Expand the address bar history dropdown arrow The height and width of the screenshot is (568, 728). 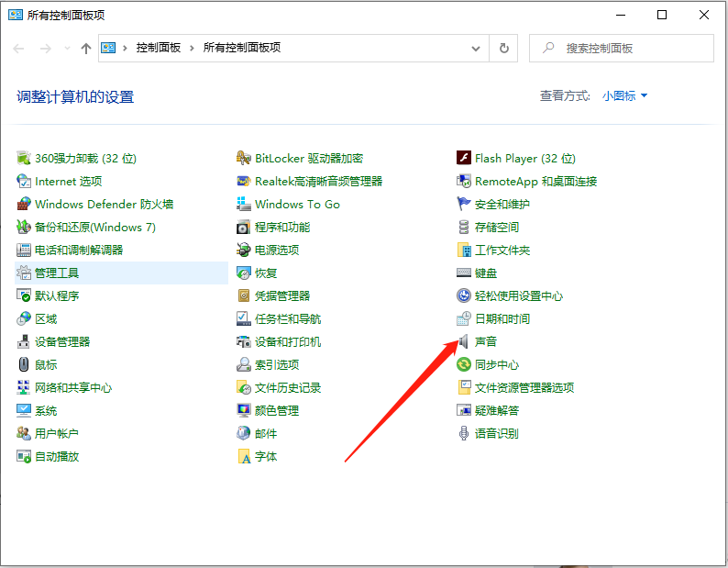click(x=476, y=48)
